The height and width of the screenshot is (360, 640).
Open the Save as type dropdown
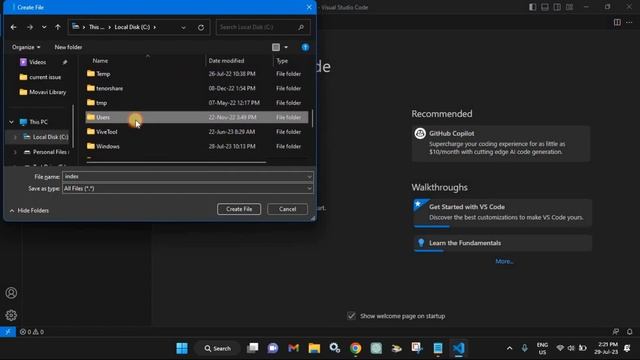[x=187, y=189]
